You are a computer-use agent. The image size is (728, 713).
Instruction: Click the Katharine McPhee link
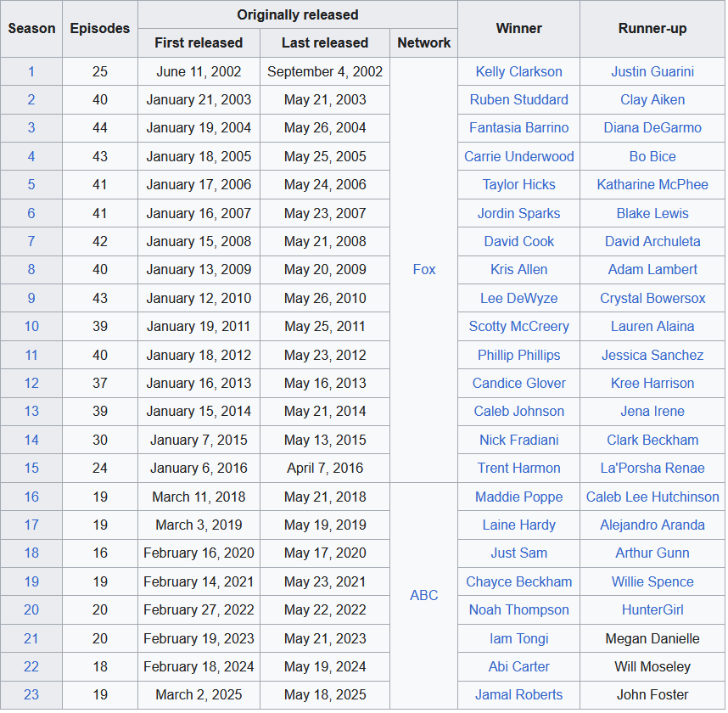coord(652,184)
